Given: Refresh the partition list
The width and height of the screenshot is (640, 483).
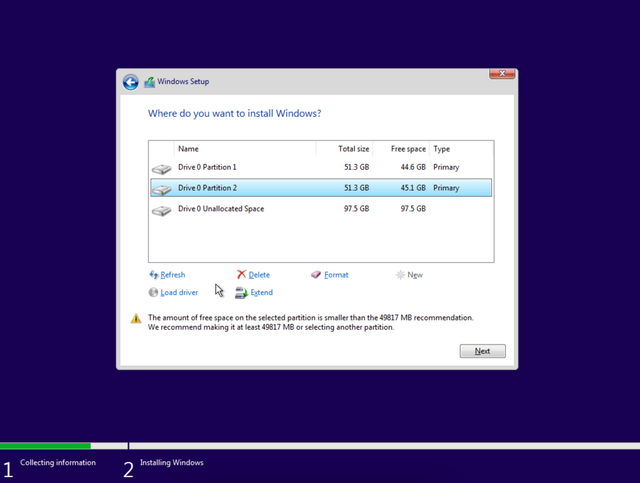Looking at the screenshot, I should click(x=173, y=275).
